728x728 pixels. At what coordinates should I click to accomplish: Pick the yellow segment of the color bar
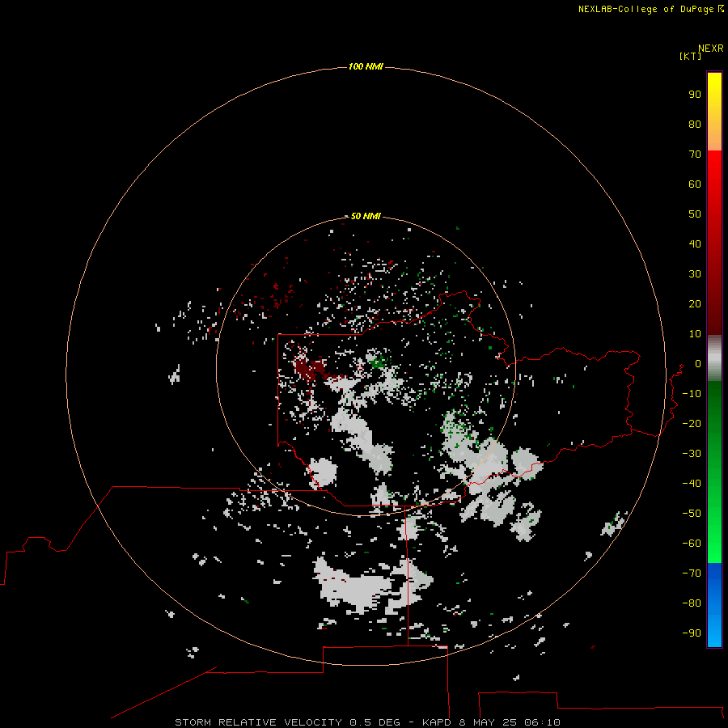point(714,93)
